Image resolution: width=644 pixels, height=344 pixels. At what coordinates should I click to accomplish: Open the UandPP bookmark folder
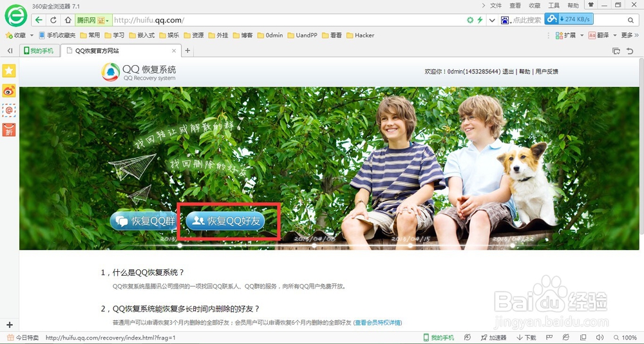(302, 35)
